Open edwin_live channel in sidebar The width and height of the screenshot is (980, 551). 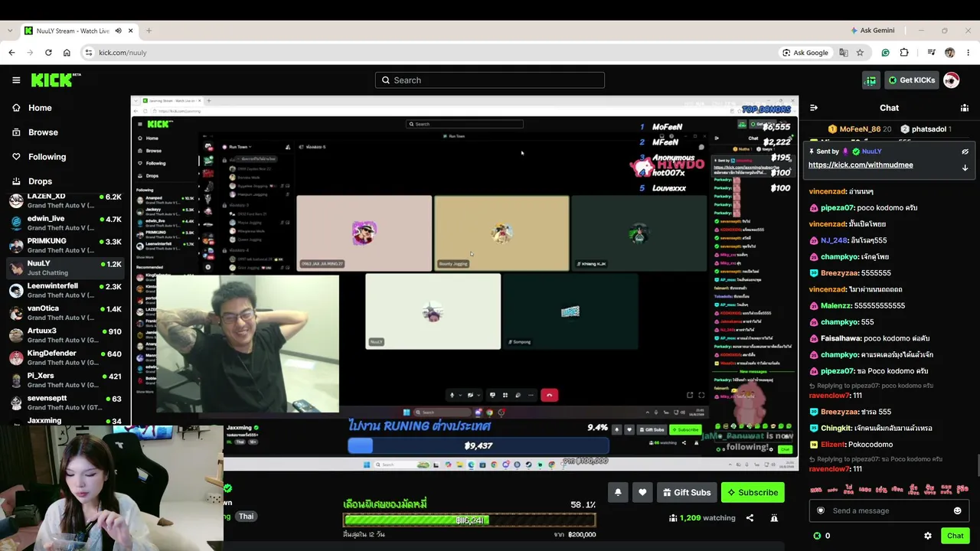pos(65,223)
